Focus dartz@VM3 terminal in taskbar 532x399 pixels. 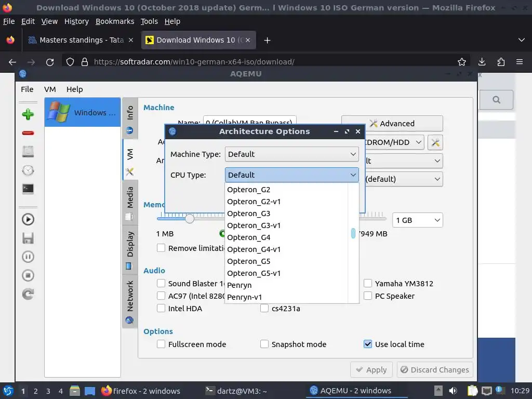[x=237, y=391]
